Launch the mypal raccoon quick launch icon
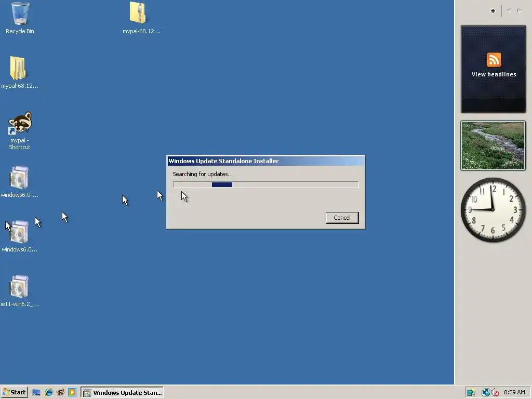Viewport: 532px width, 399px height. [x=60, y=393]
